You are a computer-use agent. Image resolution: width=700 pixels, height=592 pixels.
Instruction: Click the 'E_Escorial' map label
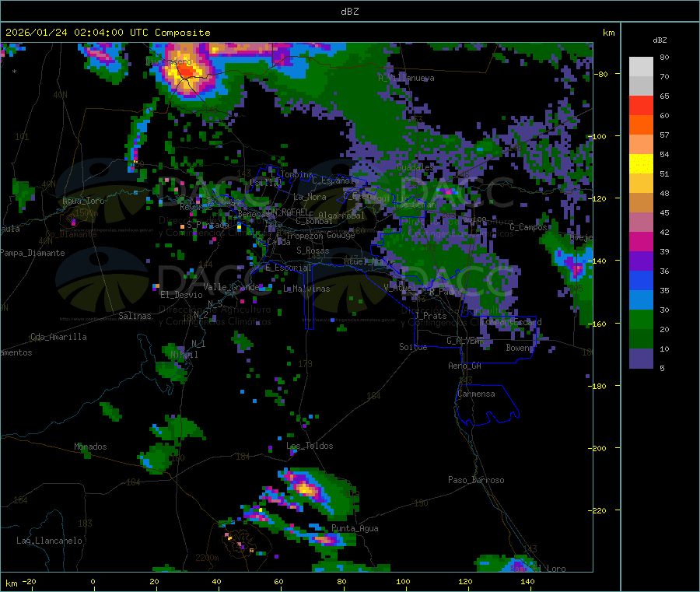click(289, 268)
